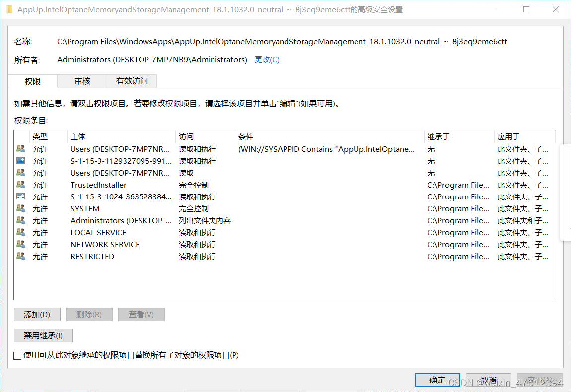This screenshot has height=392, width=571.
Task: Click the 条件 column header
Action: (x=330, y=137)
